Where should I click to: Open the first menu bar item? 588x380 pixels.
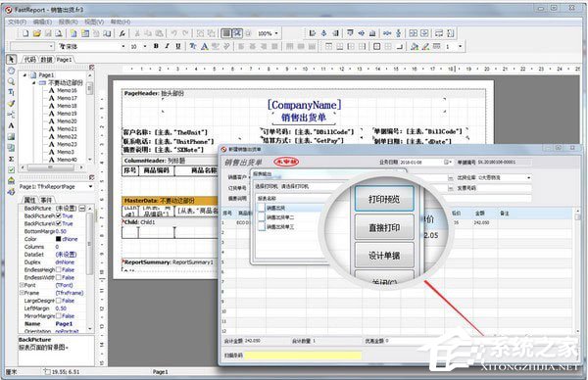pyautogui.click(x=18, y=23)
